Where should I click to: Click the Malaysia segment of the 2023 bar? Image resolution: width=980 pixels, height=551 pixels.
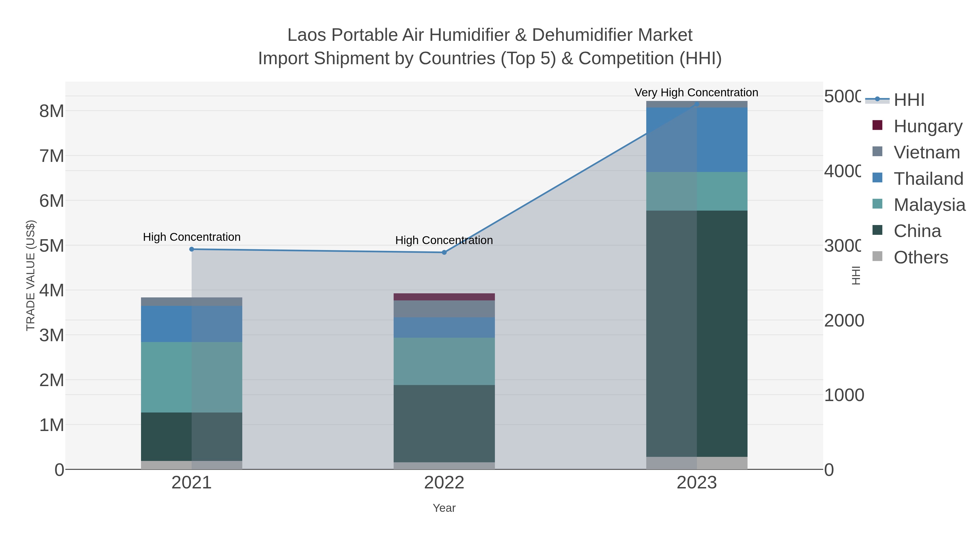click(697, 191)
